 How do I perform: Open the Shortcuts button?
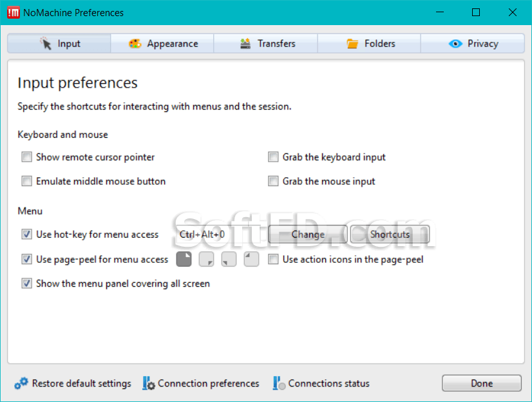click(x=390, y=235)
